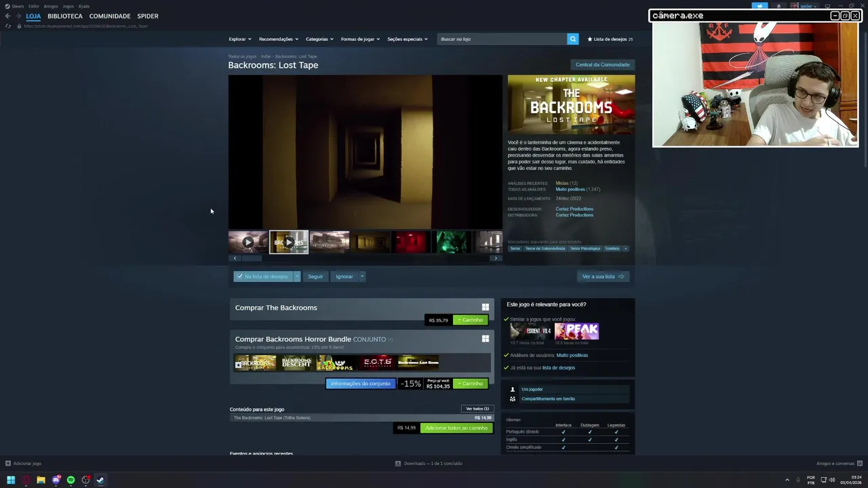Open Spotify from the taskbar
This screenshot has width=868, height=488.
(71, 480)
